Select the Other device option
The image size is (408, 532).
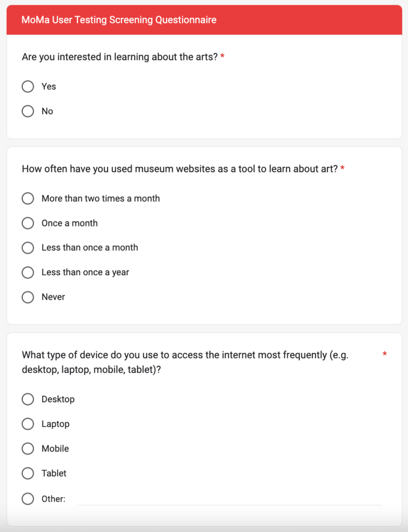click(28, 499)
